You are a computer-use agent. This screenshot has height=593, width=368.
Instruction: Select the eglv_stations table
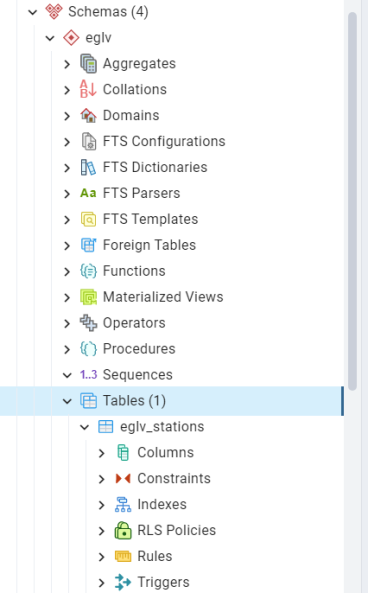(162, 427)
